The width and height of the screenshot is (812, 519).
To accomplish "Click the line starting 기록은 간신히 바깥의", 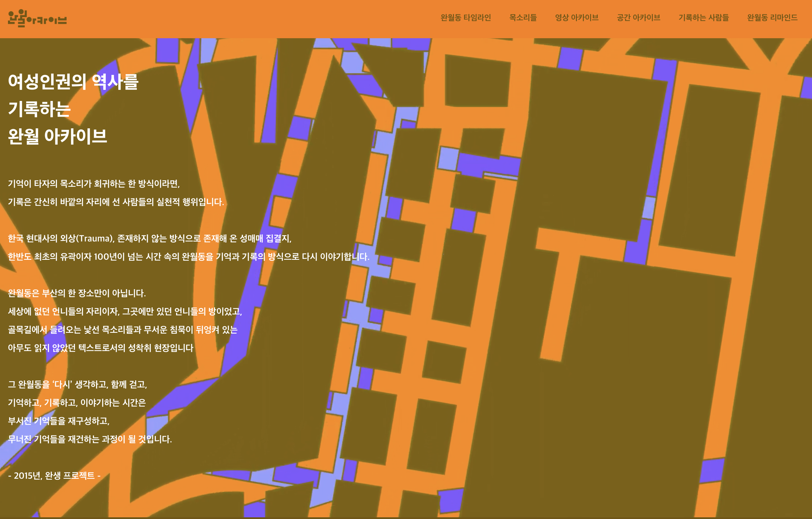I will [x=116, y=202].
